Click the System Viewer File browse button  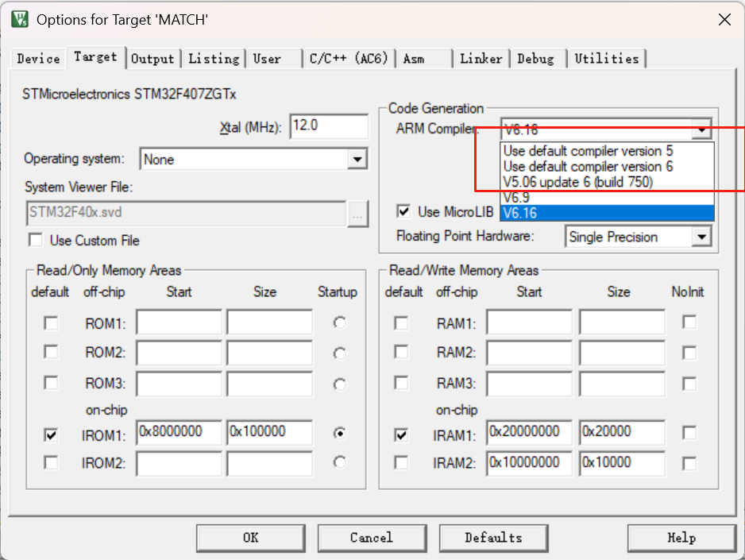coord(357,214)
